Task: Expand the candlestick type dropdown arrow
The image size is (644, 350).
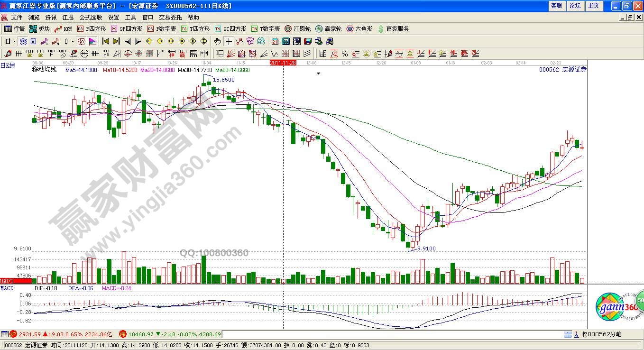Action: (x=73, y=41)
